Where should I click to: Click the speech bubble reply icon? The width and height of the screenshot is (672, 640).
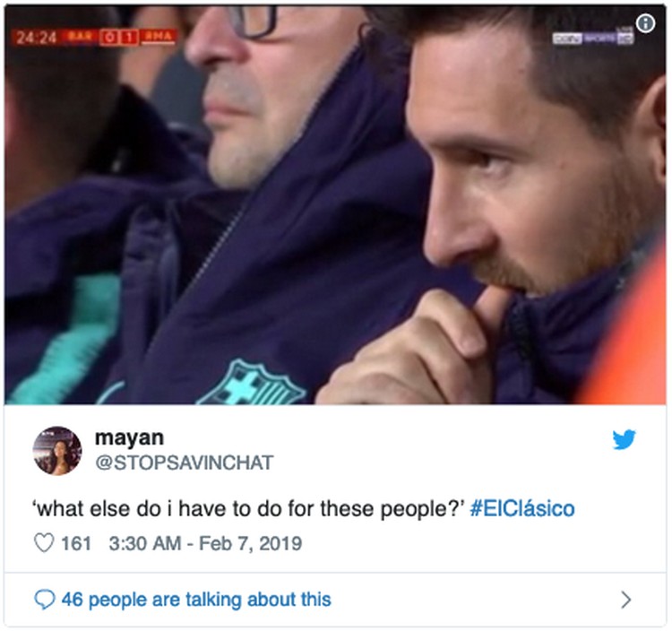coord(45,600)
